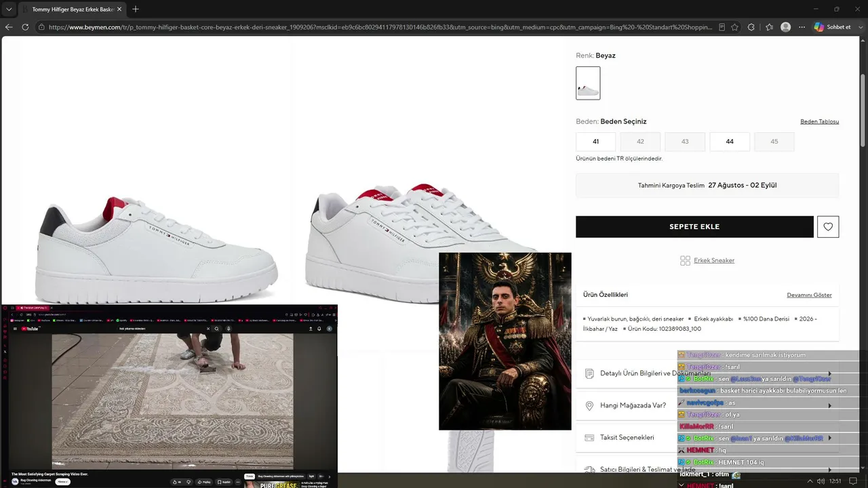
Task: Click the location pin icon for store availability
Action: click(x=589, y=405)
